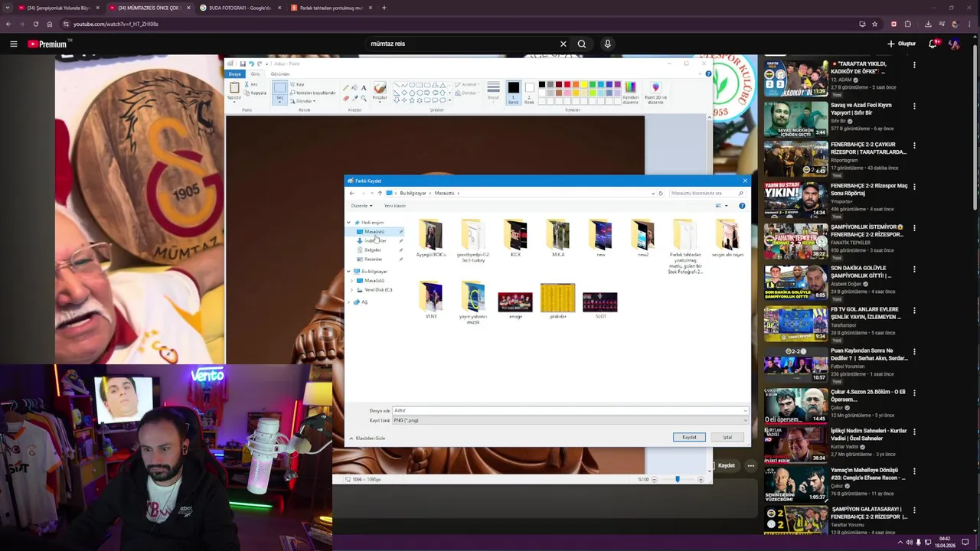
Task: Select the plakalar picture file
Action: coord(557,301)
